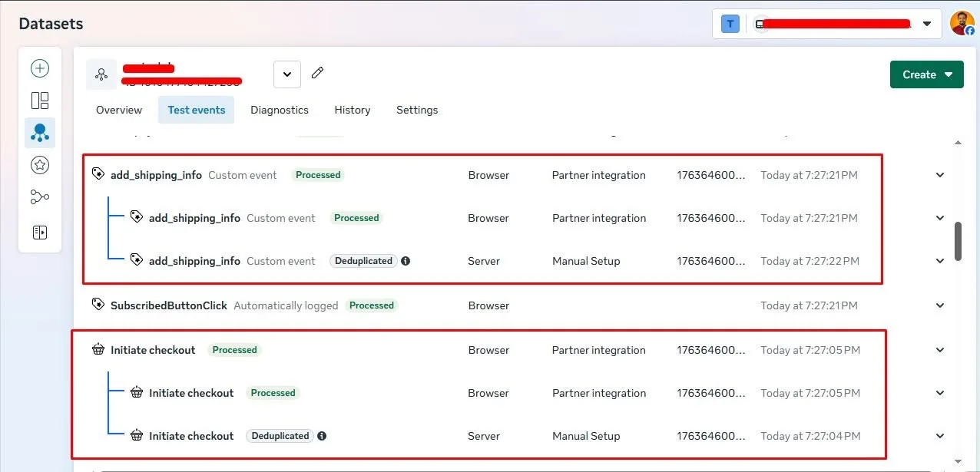
Task: Click the blue T account badge
Action: pyautogui.click(x=730, y=24)
